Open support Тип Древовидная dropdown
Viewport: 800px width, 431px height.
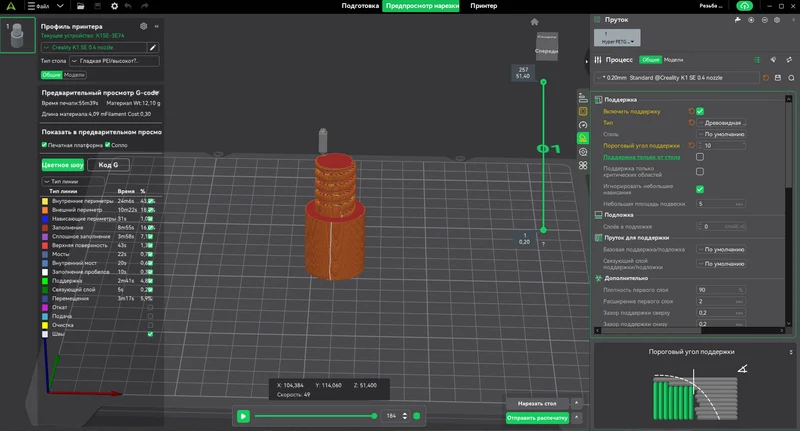(x=721, y=123)
